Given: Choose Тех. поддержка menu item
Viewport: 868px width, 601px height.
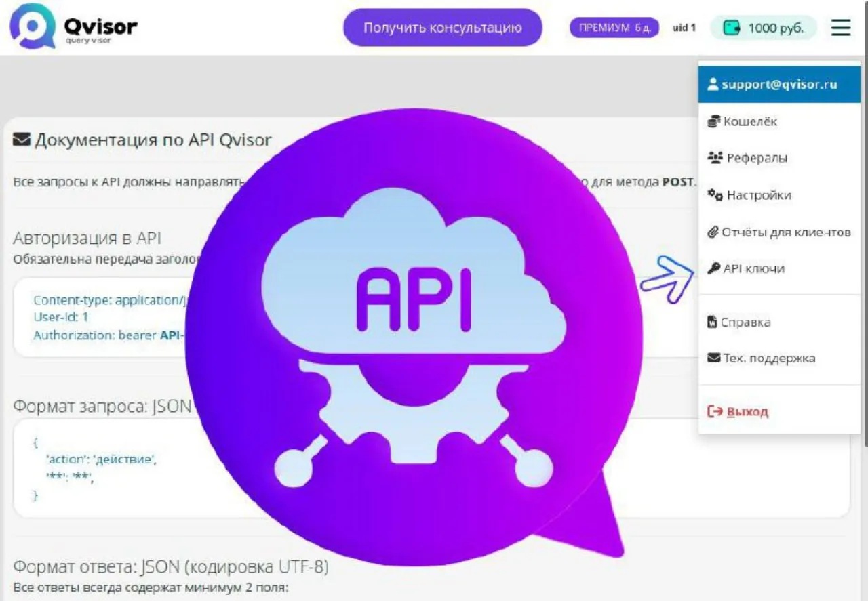Looking at the screenshot, I should [779, 358].
